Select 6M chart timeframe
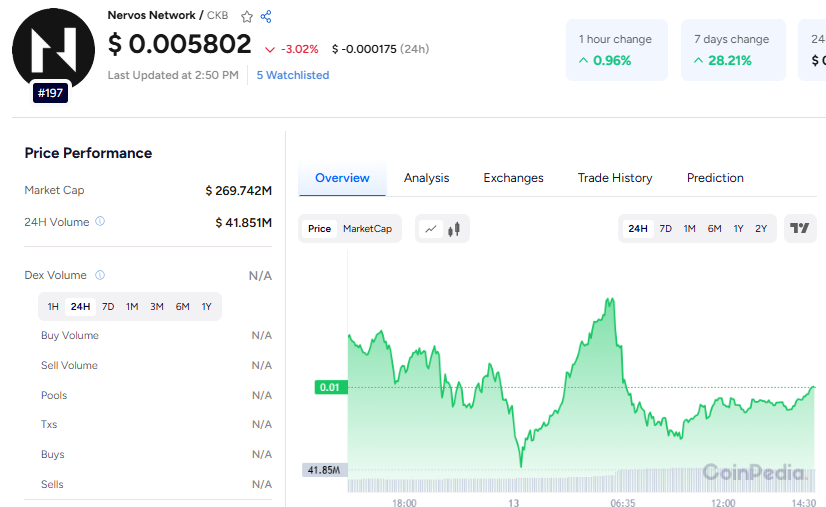 (x=714, y=229)
